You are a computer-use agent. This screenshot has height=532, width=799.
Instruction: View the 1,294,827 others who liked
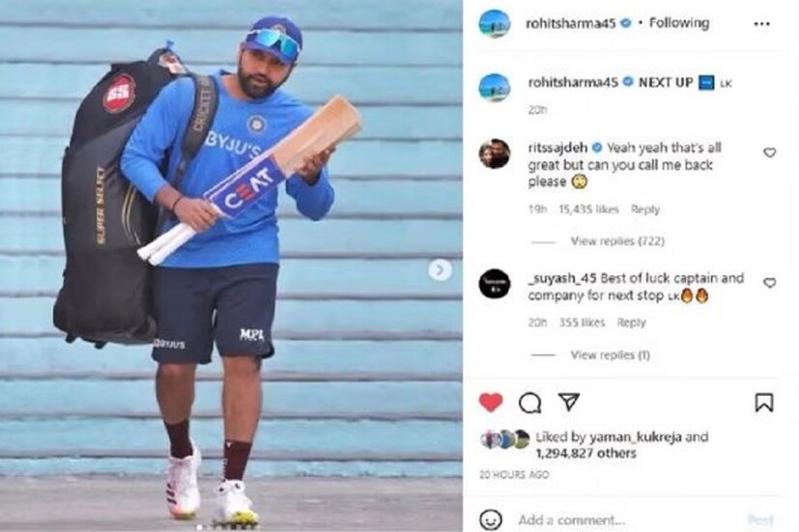pyautogui.click(x=586, y=453)
